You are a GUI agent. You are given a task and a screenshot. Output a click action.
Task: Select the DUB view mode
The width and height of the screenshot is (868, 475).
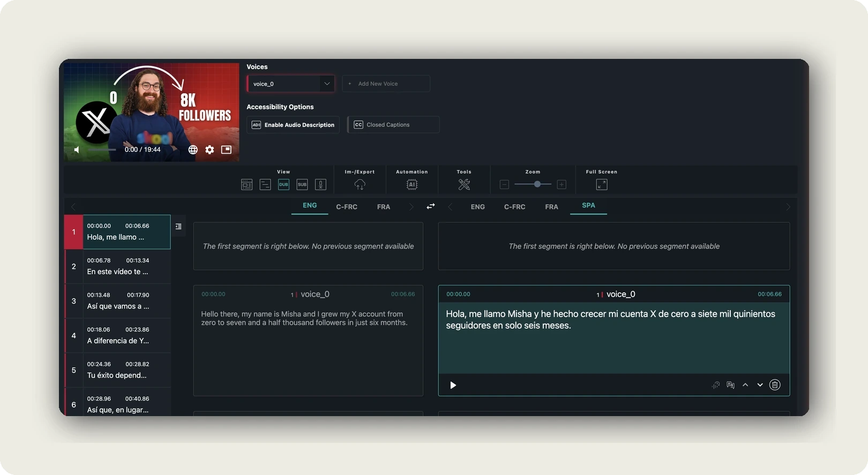[283, 184]
